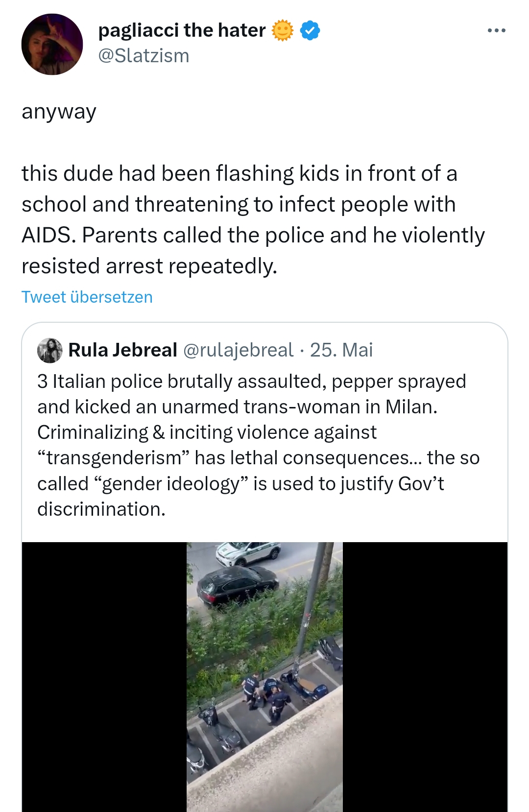Click the "pagliacci the hater" display name
The height and width of the screenshot is (812, 529).
182,30
